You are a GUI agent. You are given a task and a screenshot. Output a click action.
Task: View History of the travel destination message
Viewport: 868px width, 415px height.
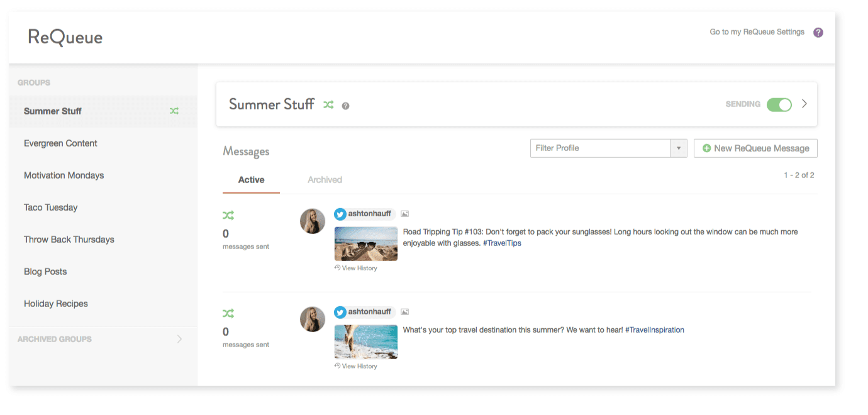pos(356,366)
